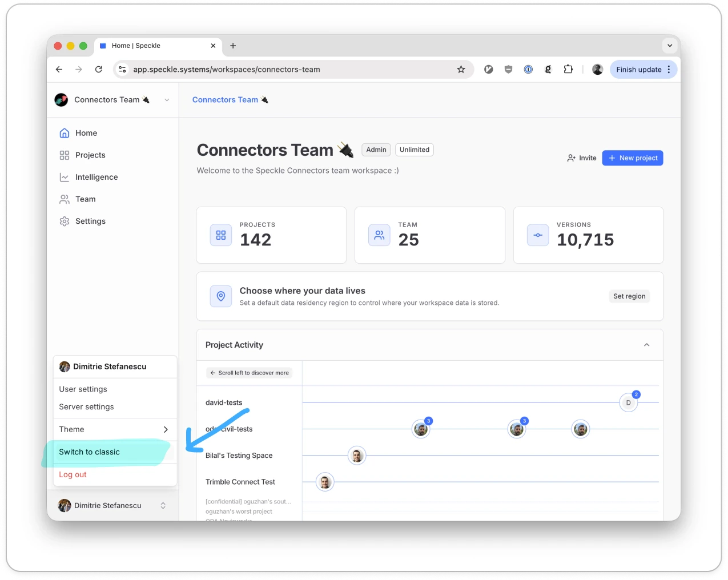Click the Unlimited plan badge
Viewport: 728px width, 580px height.
pyautogui.click(x=415, y=150)
